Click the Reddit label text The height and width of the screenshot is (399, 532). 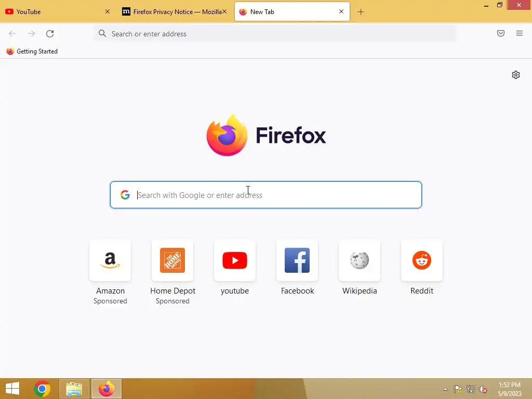(422, 291)
